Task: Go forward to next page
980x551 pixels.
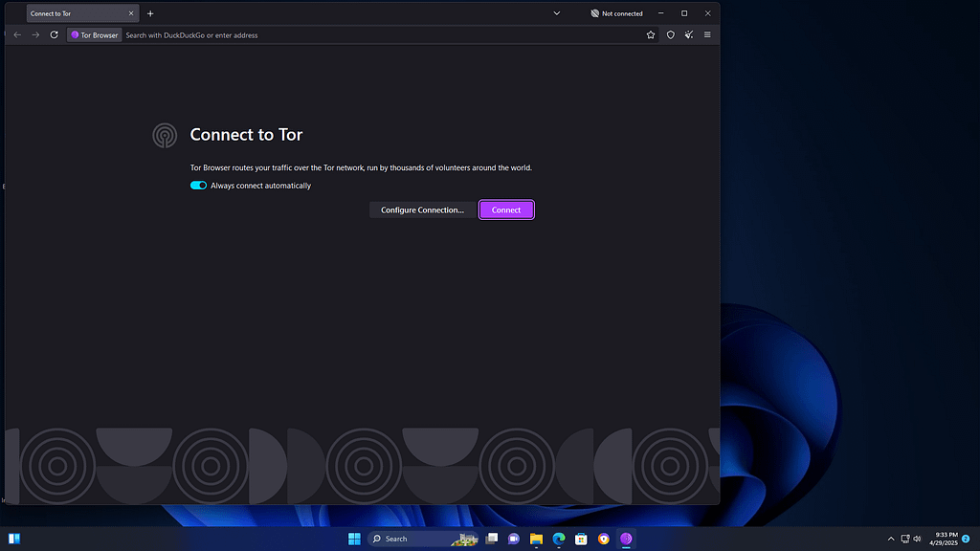Action: pos(35,35)
